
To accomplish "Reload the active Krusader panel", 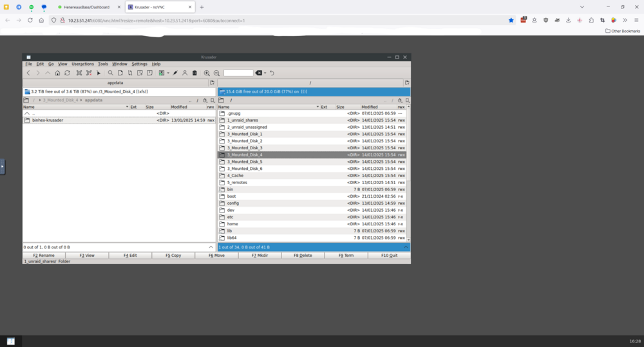I will tap(68, 73).
